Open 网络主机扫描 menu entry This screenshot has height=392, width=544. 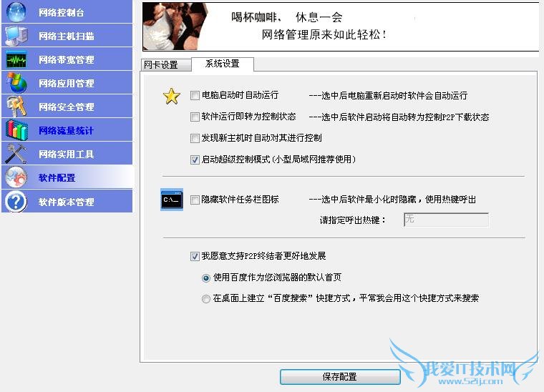[x=67, y=35]
